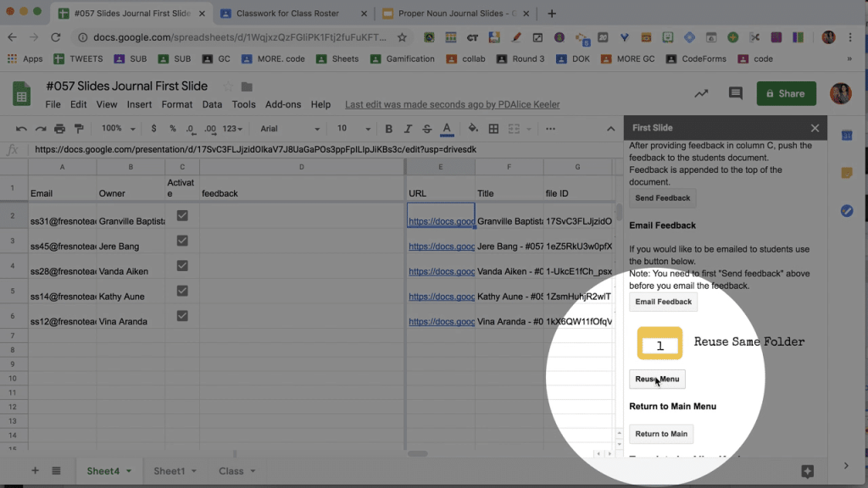Select the Paint format tool
Screen dimensions: 868x488
pyautogui.click(x=79, y=129)
